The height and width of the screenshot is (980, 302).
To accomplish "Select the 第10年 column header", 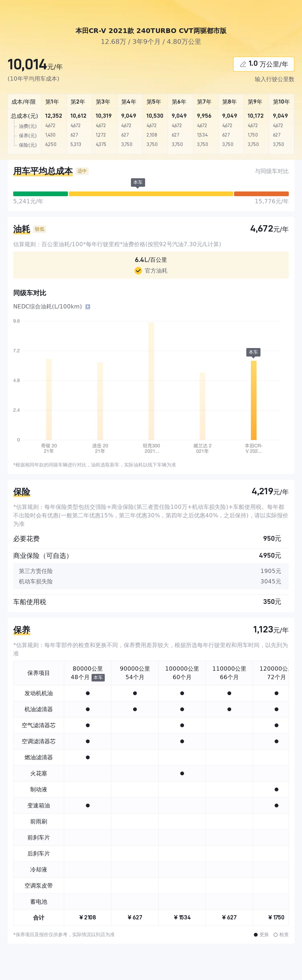I will (x=281, y=102).
